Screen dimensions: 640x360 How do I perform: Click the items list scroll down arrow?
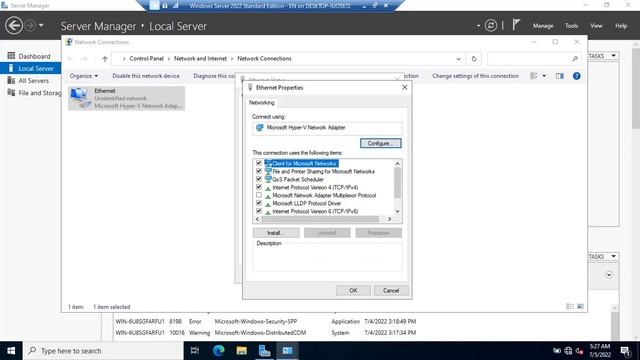point(398,211)
